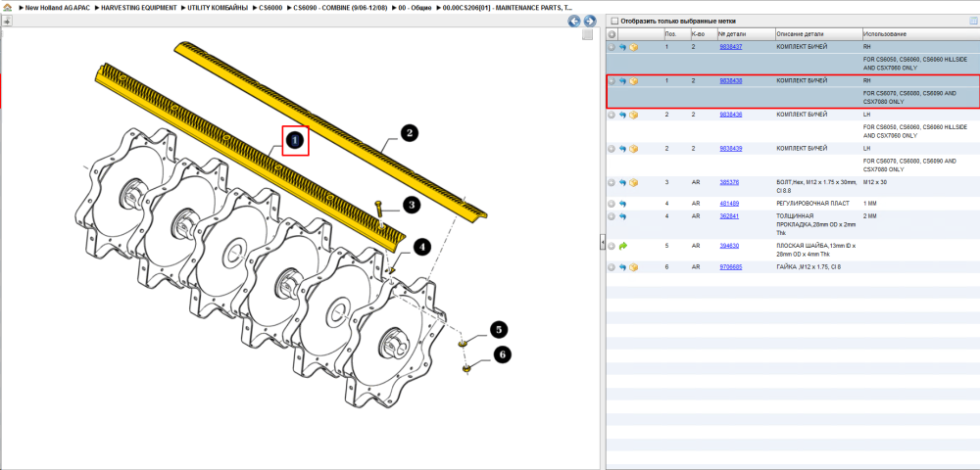Open part number link 394630

click(x=729, y=246)
